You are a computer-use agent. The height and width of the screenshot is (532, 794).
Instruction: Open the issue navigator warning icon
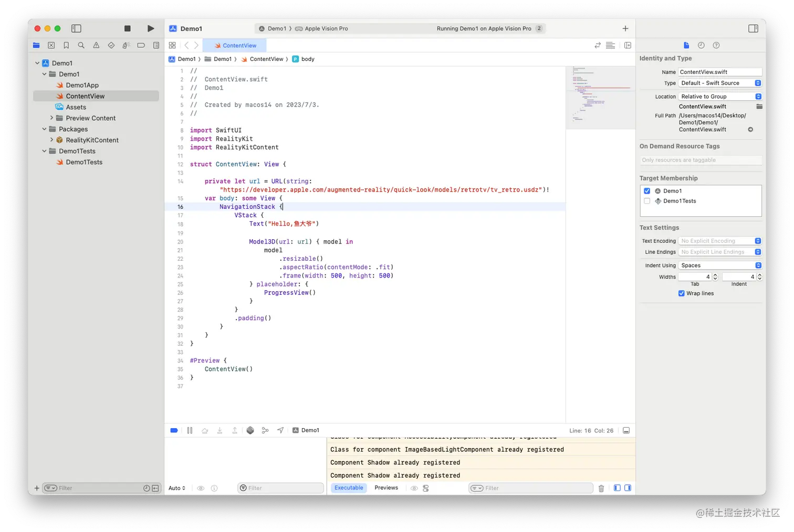(96, 46)
